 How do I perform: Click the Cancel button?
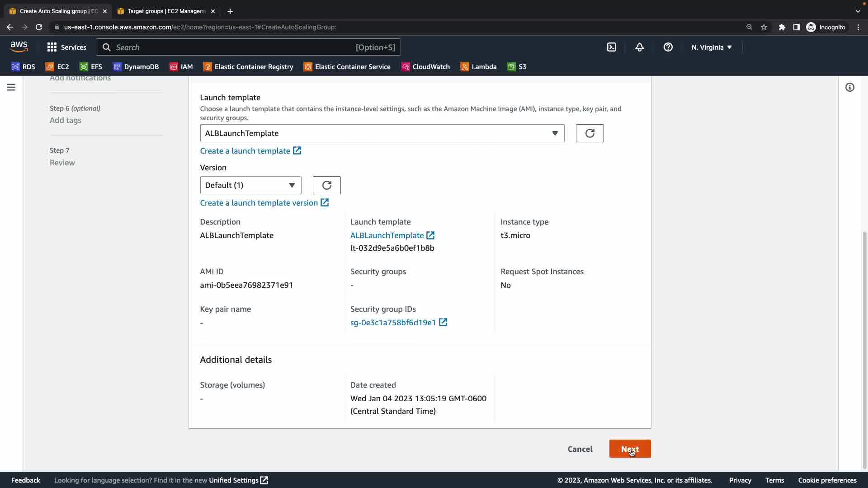coord(580,449)
